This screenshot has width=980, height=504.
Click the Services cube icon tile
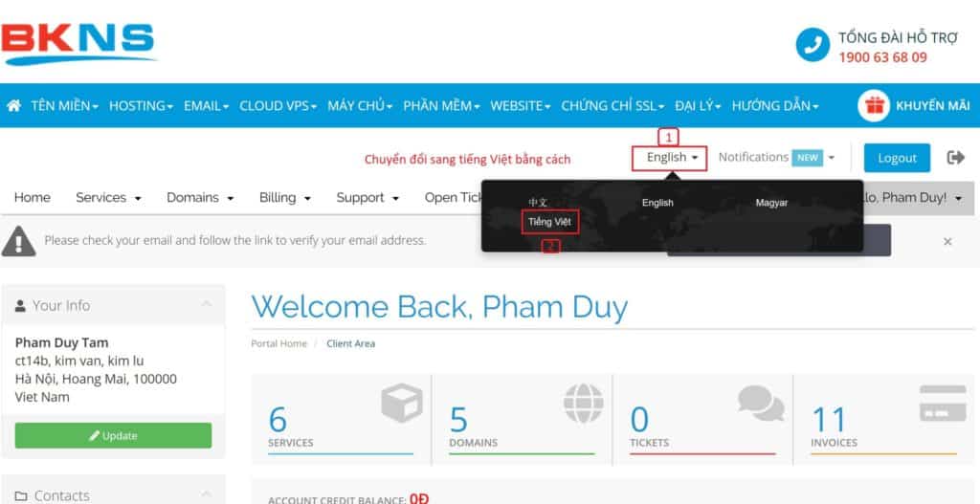pyautogui.click(x=402, y=404)
